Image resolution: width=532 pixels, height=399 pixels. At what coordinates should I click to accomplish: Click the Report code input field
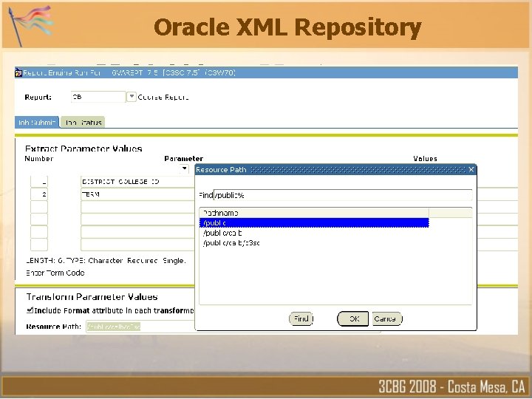[x=98, y=97]
